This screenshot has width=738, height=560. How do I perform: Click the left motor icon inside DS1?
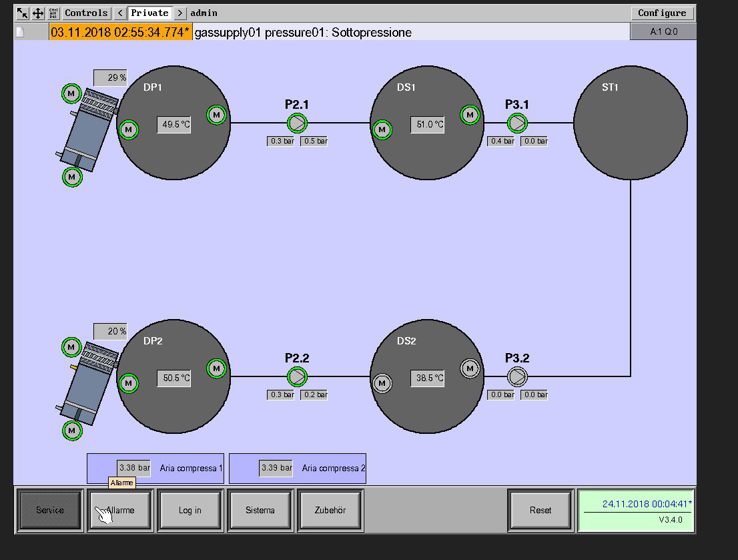coord(382,129)
